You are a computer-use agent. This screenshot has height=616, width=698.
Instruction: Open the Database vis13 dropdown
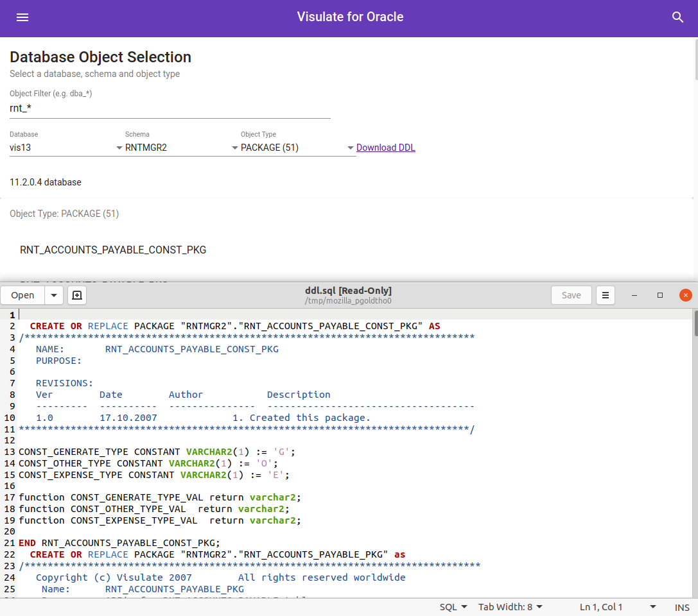[66, 148]
